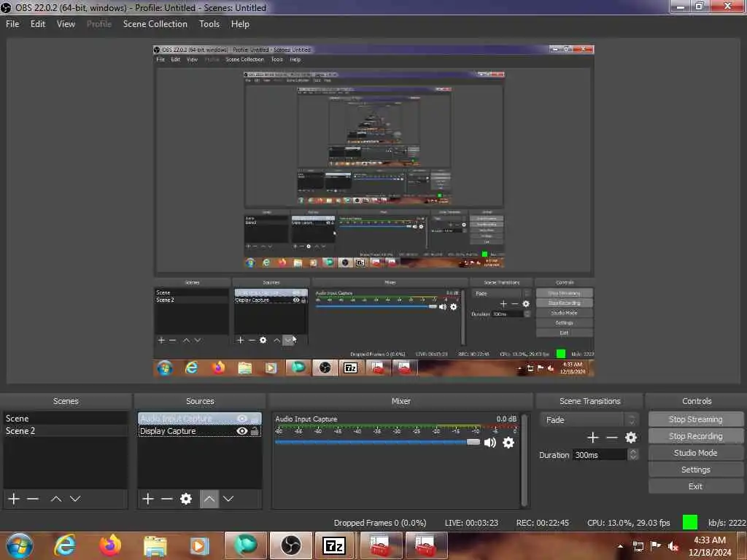Enable Studio Mode

tap(695, 453)
